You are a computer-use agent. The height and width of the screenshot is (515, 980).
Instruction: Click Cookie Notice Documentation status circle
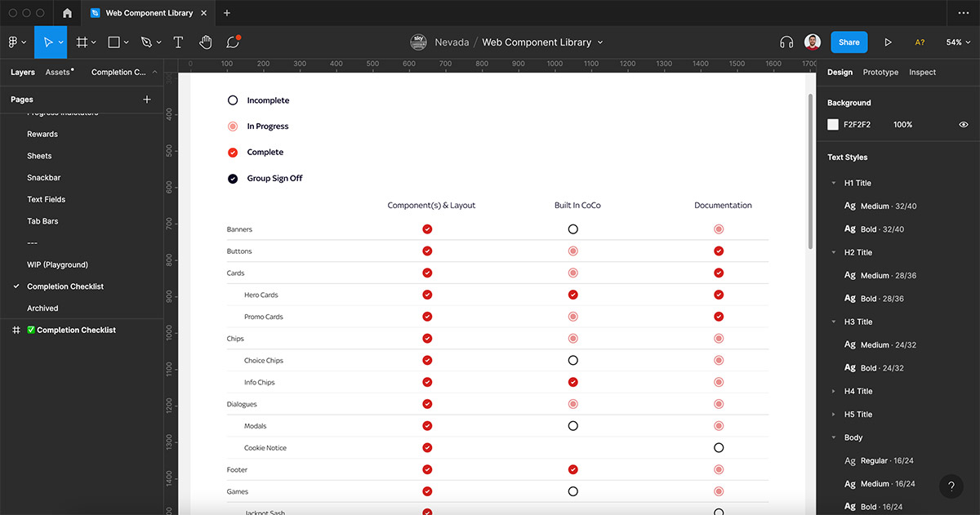(719, 448)
